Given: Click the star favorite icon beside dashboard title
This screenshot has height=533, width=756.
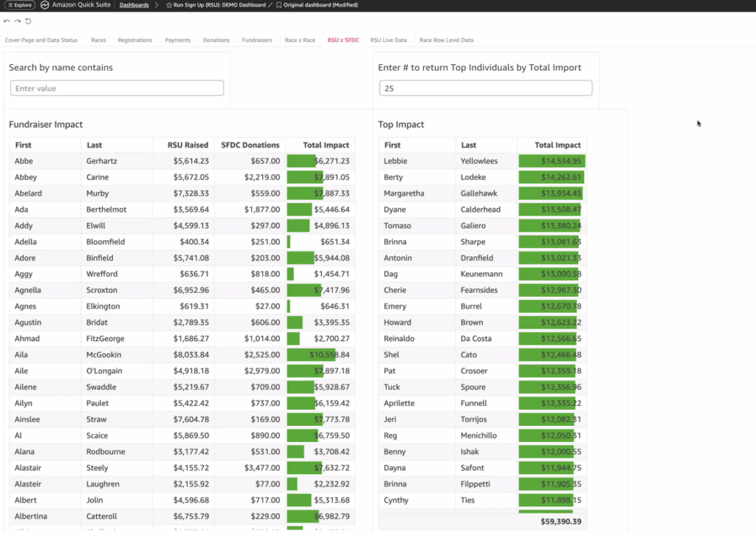Looking at the screenshot, I should [169, 5].
